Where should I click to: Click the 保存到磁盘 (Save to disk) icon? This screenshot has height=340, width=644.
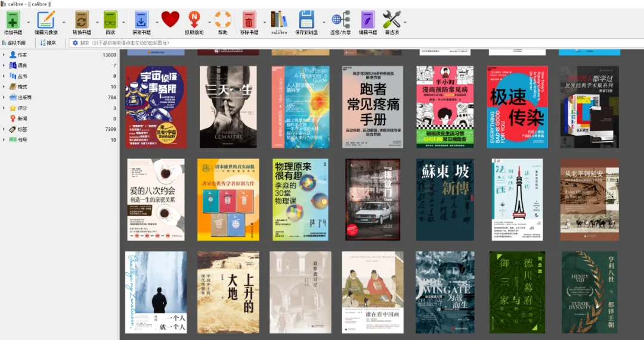pos(306,19)
